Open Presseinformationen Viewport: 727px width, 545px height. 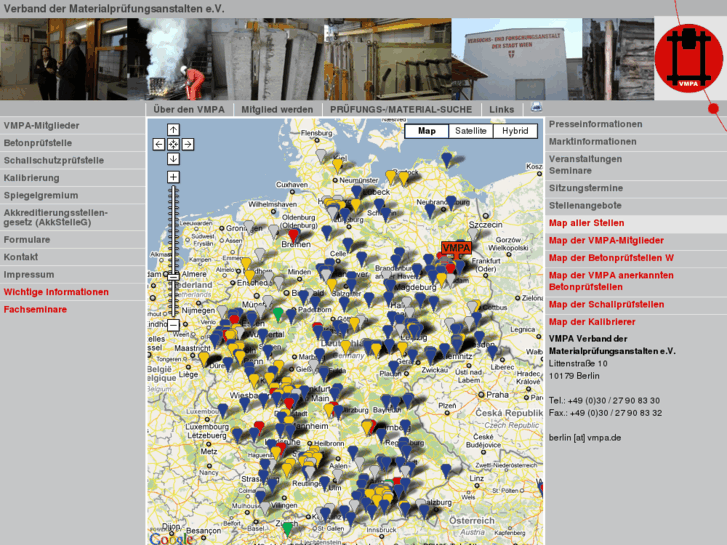[x=636, y=124]
